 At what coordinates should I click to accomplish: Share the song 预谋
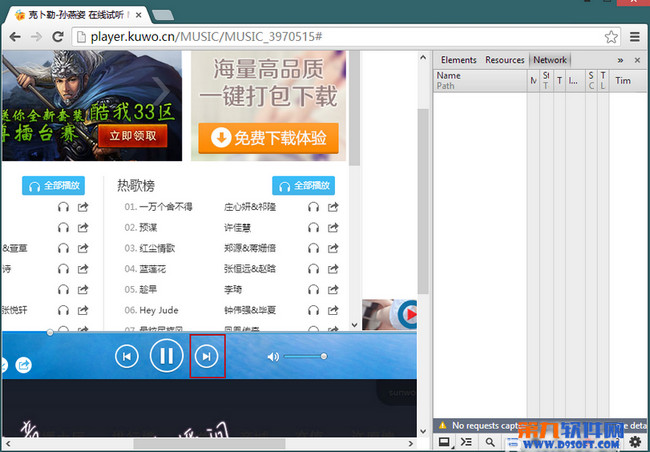334,228
